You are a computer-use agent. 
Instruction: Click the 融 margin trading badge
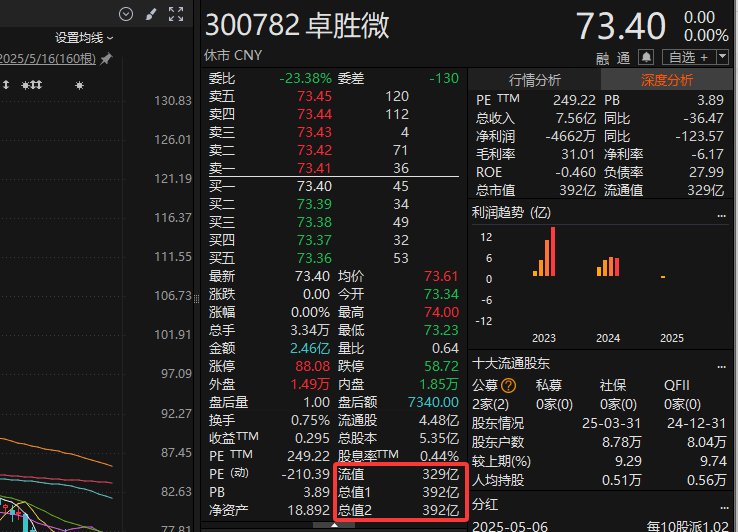tap(602, 58)
